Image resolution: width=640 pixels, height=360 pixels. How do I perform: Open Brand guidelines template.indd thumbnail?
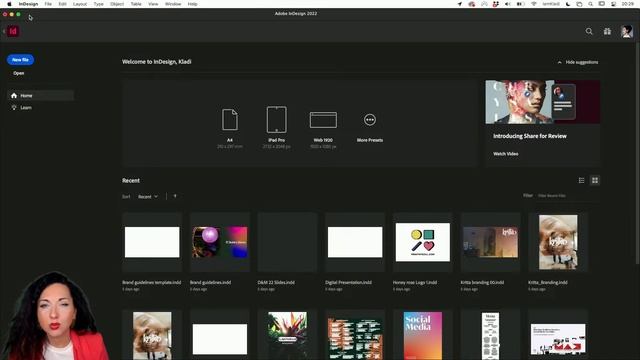[152, 242]
